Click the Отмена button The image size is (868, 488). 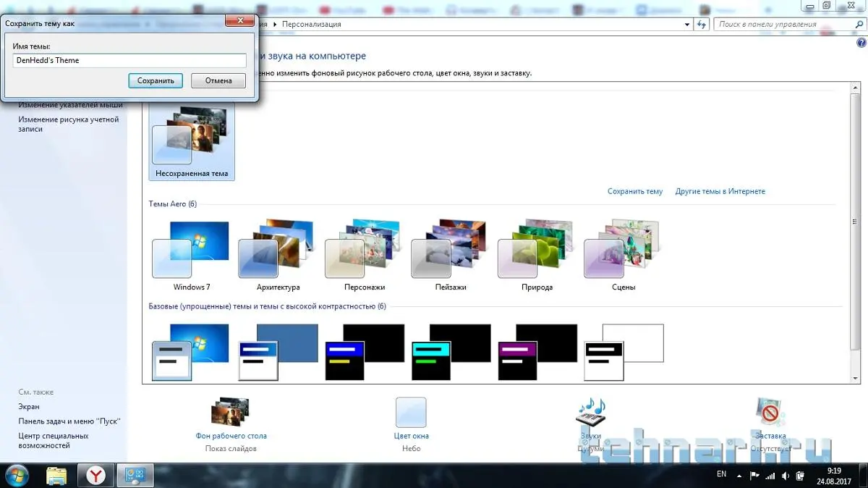click(218, 80)
